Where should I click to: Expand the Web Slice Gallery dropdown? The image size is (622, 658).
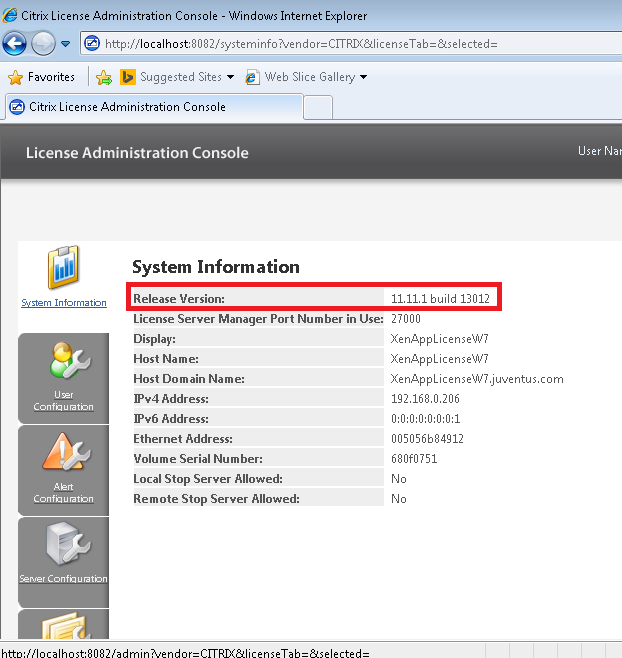pos(363,77)
